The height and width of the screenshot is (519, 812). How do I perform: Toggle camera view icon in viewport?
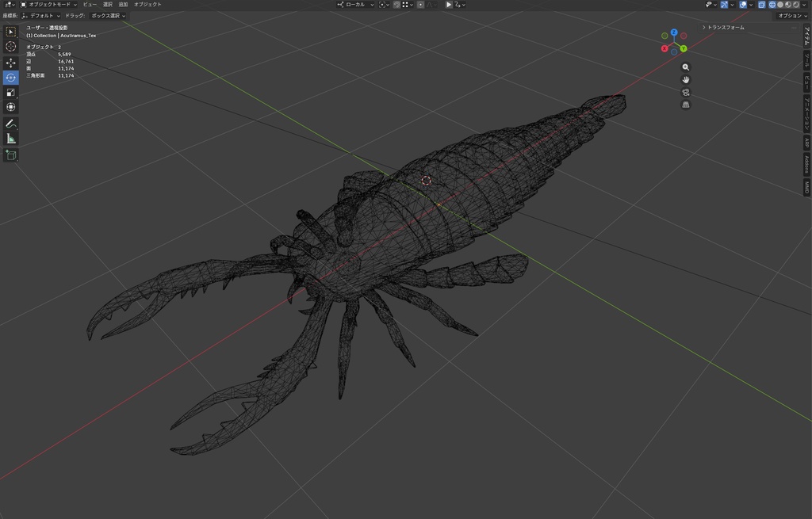[686, 92]
